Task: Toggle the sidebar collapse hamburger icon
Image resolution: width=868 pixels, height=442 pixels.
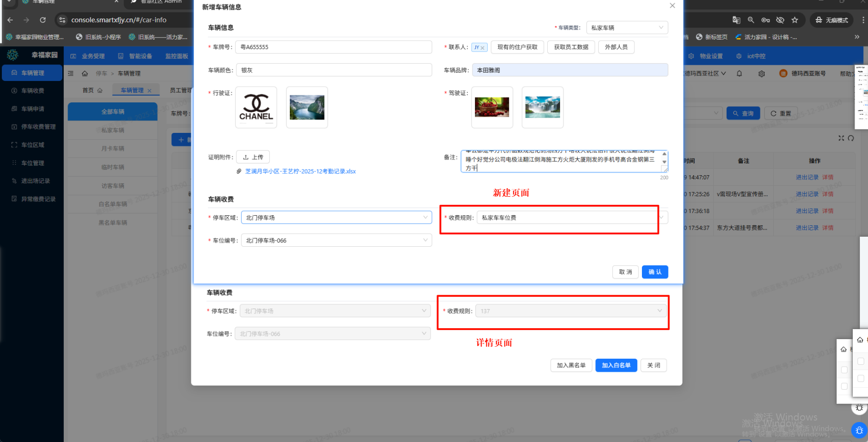Action: pos(71,73)
